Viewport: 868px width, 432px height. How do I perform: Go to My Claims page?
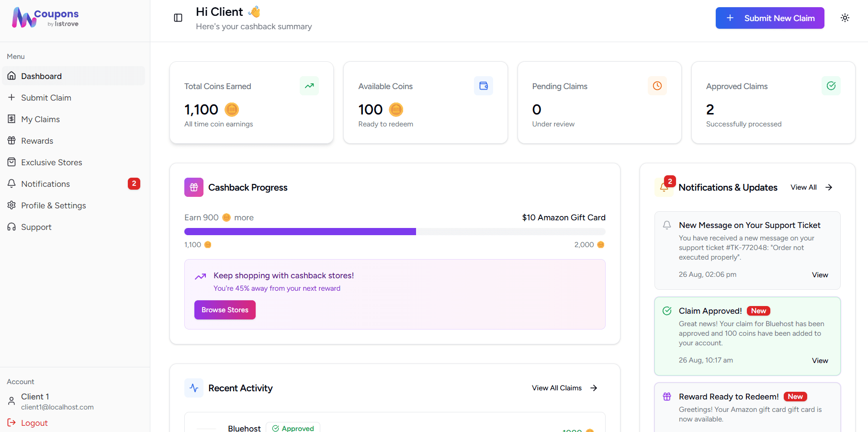coord(74,119)
